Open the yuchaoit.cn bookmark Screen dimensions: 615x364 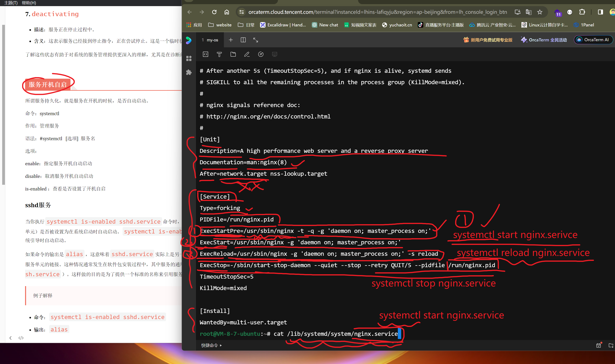pyautogui.click(x=397, y=25)
